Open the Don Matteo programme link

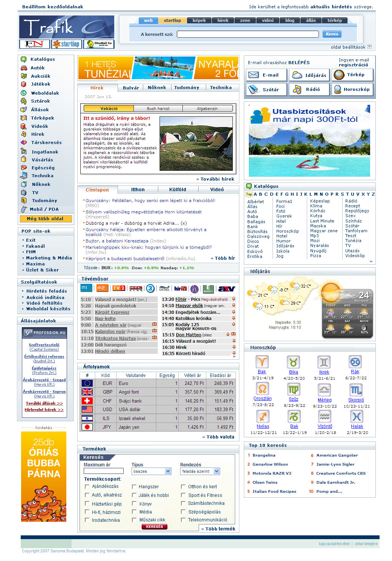(188, 334)
